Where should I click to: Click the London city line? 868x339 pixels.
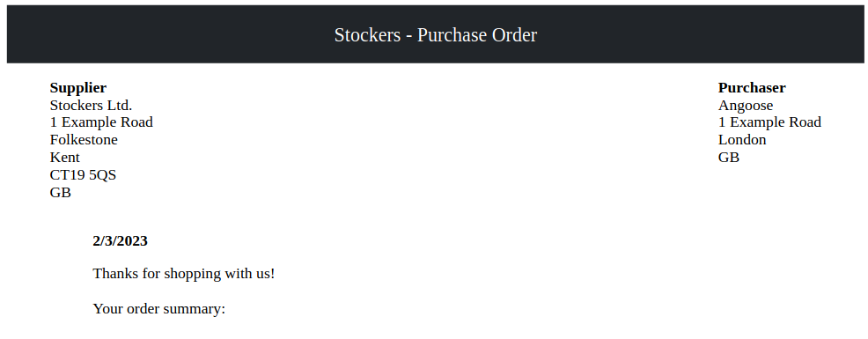(742, 140)
